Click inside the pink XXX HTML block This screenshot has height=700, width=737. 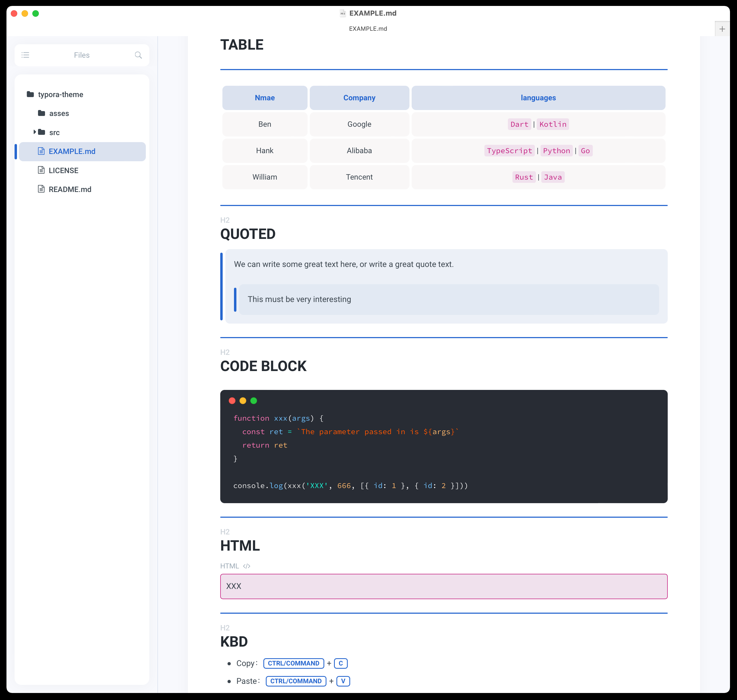point(443,586)
